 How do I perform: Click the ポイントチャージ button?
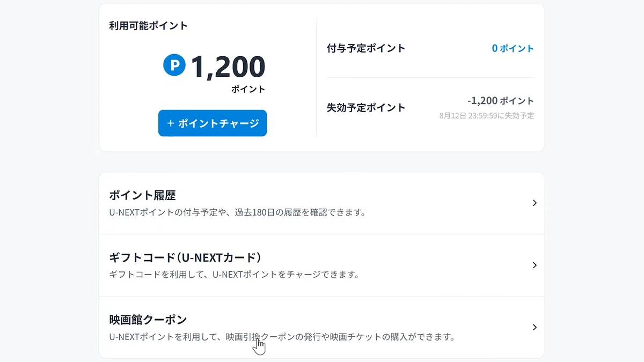click(x=213, y=123)
